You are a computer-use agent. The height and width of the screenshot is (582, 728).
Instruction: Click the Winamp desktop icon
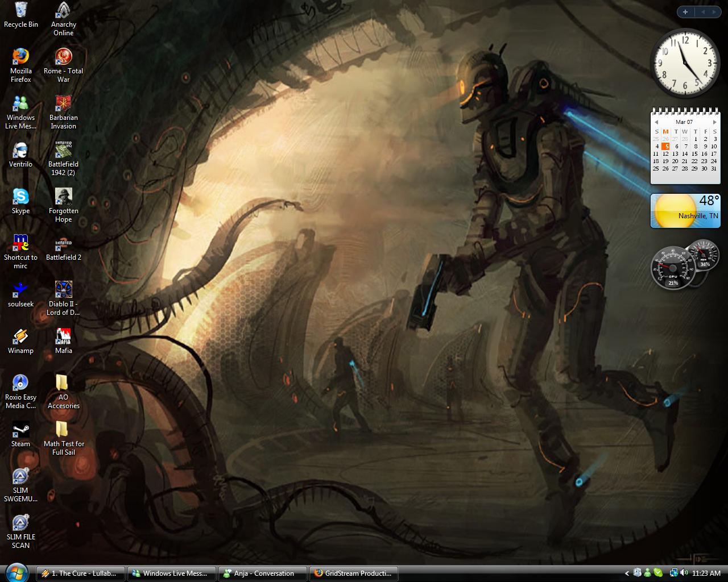point(20,337)
